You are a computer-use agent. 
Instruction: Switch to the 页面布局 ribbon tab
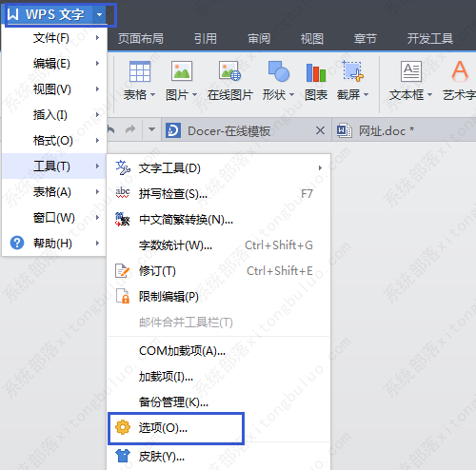click(141, 39)
